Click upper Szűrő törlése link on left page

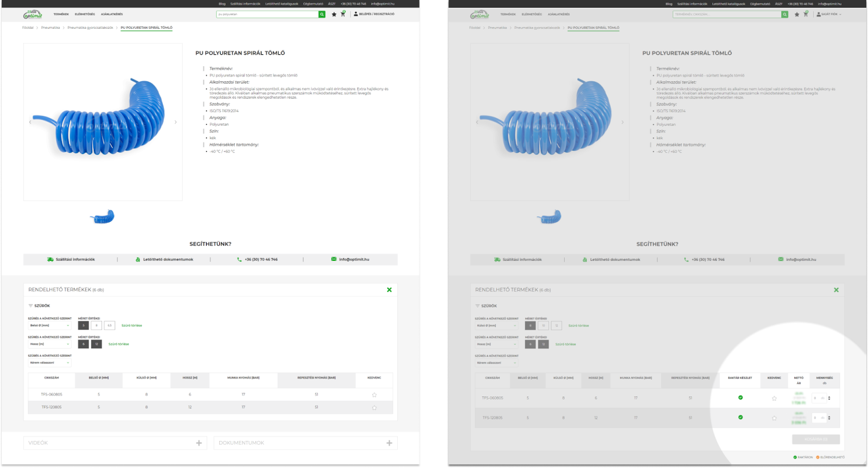coord(132,325)
